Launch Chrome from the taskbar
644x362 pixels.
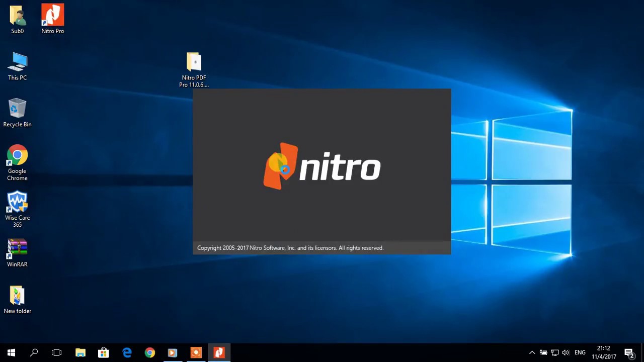coord(150,352)
